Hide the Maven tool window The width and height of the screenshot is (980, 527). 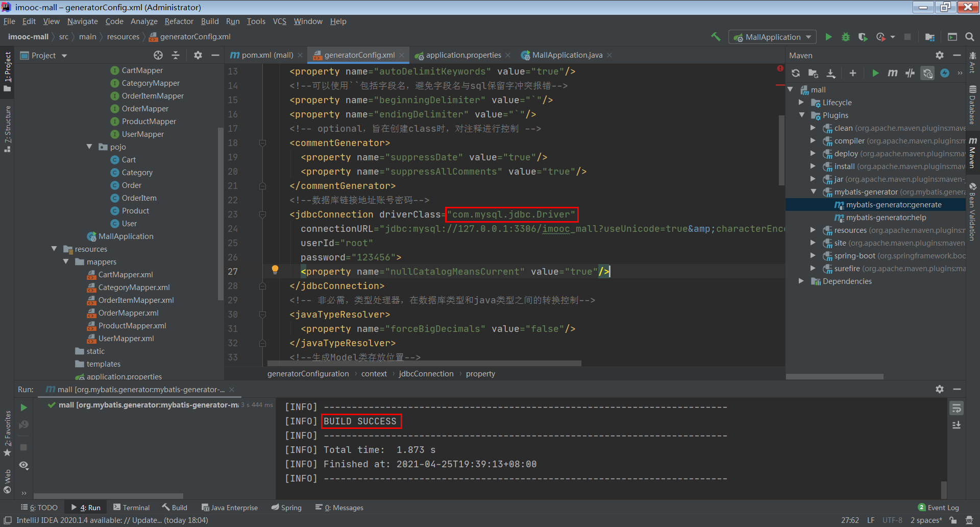point(957,55)
